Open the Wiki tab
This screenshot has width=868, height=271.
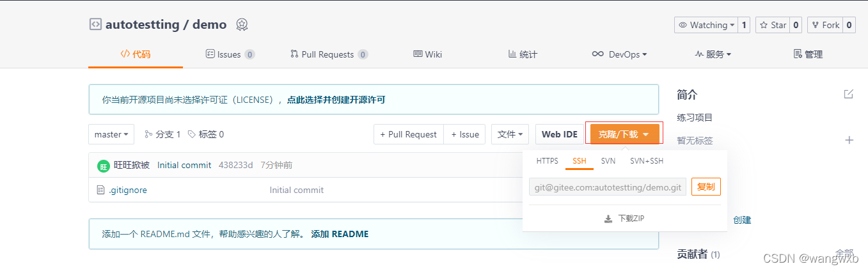click(427, 54)
